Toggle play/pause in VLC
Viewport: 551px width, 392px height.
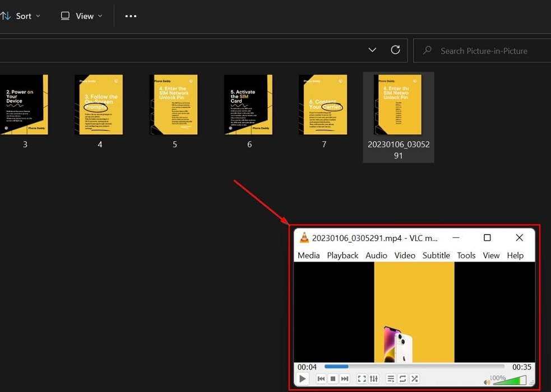click(302, 379)
